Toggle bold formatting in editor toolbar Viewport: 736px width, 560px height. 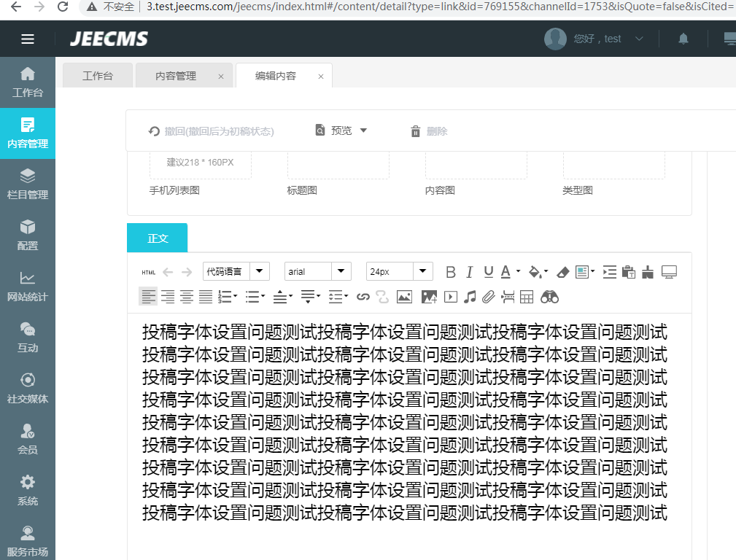click(451, 272)
